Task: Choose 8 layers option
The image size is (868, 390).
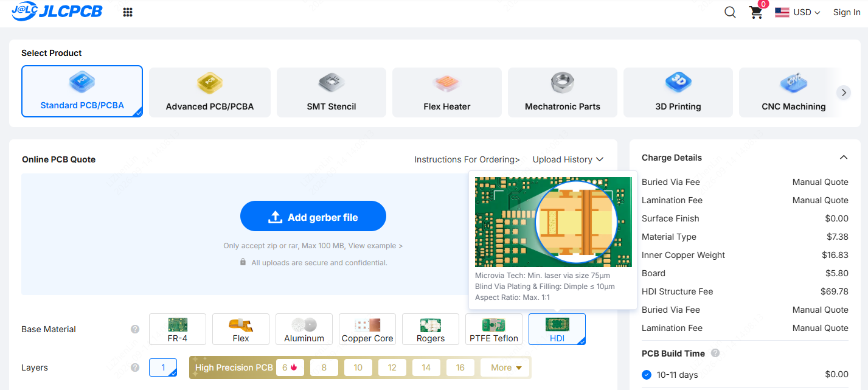Action: [324, 367]
